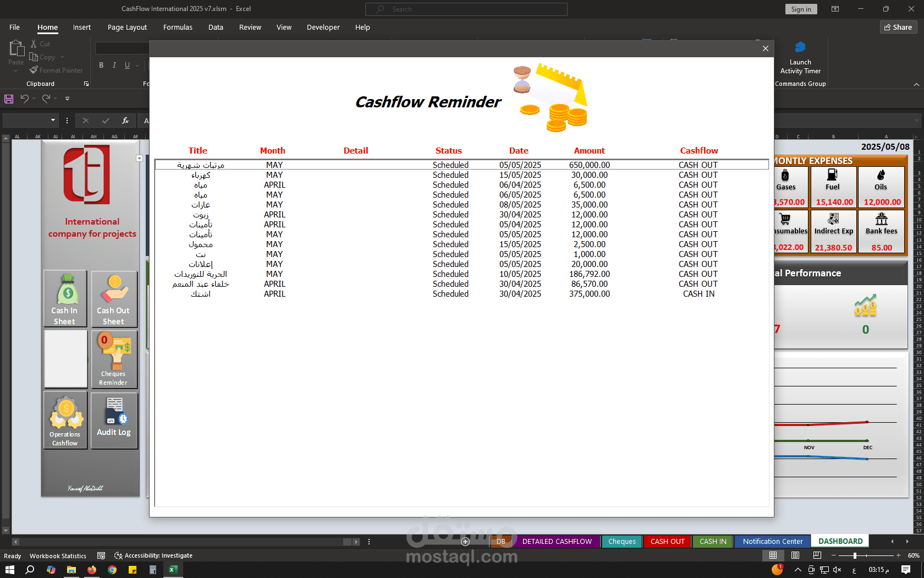Viewport: 924px width, 578px height.
Task: Open Operations Cashflow
Action: (x=65, y=420)
